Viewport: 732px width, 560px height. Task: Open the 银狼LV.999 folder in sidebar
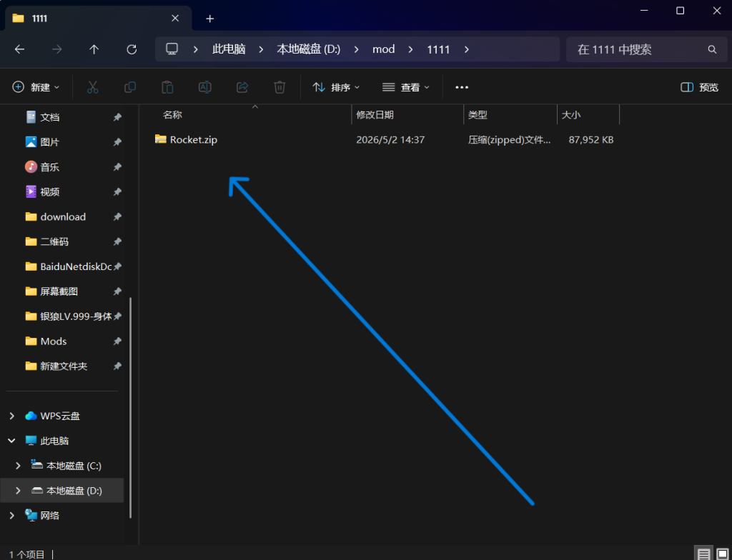tap(76, 316)
